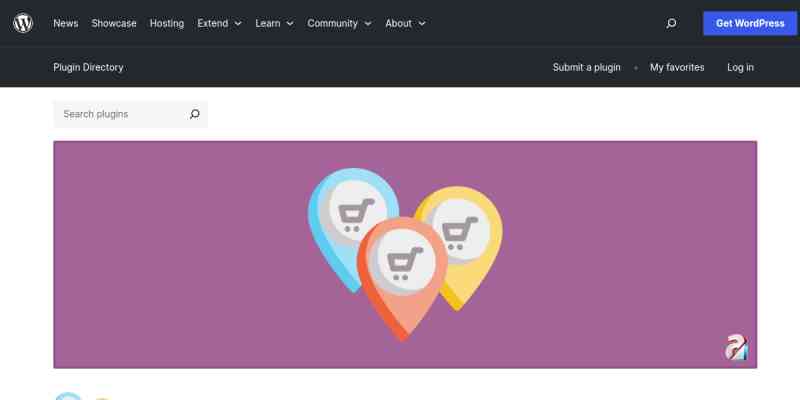800x400 pixels.
Task: Open the WordPress logo home link
Action: [23, 23]
